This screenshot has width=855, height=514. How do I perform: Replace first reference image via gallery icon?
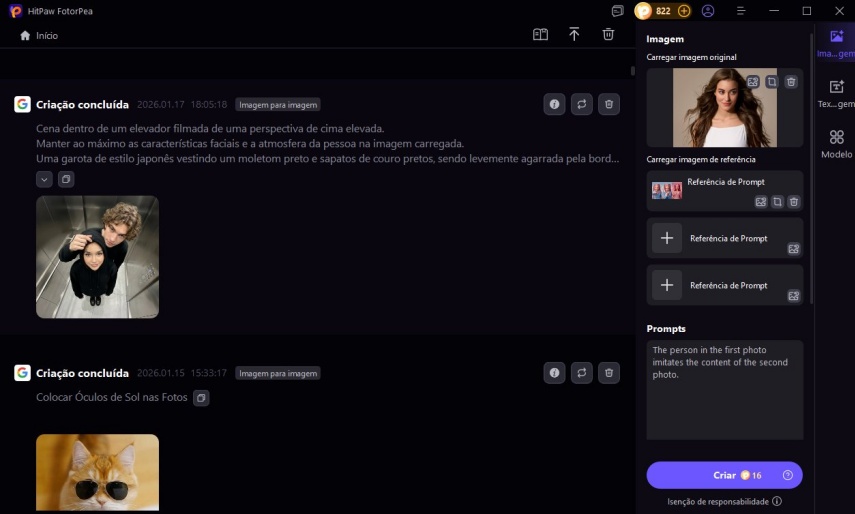[x=761, y=202]
